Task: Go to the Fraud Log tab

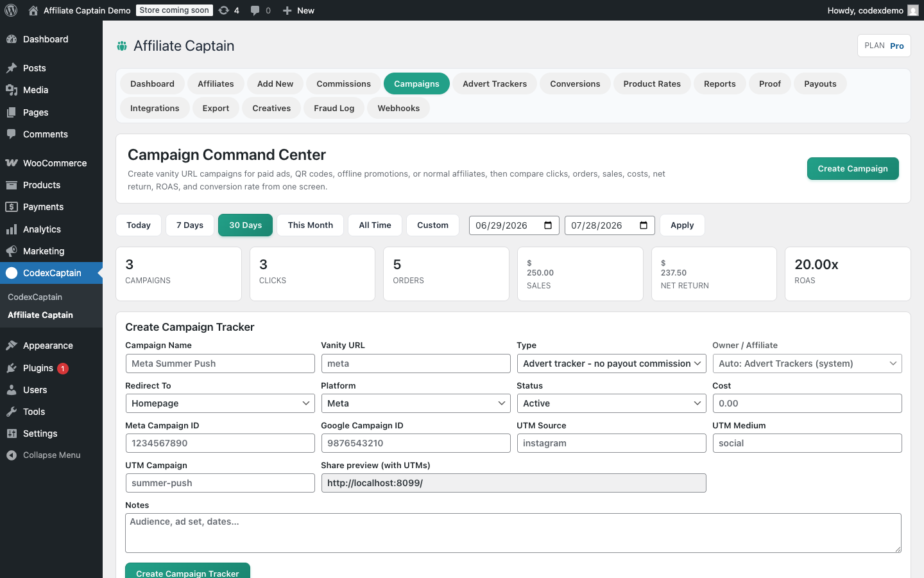Action: (x=334, y=108)
